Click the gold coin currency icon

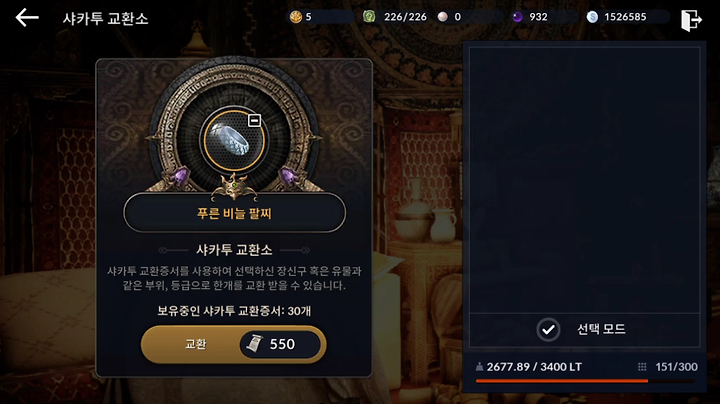click(296, 17)
